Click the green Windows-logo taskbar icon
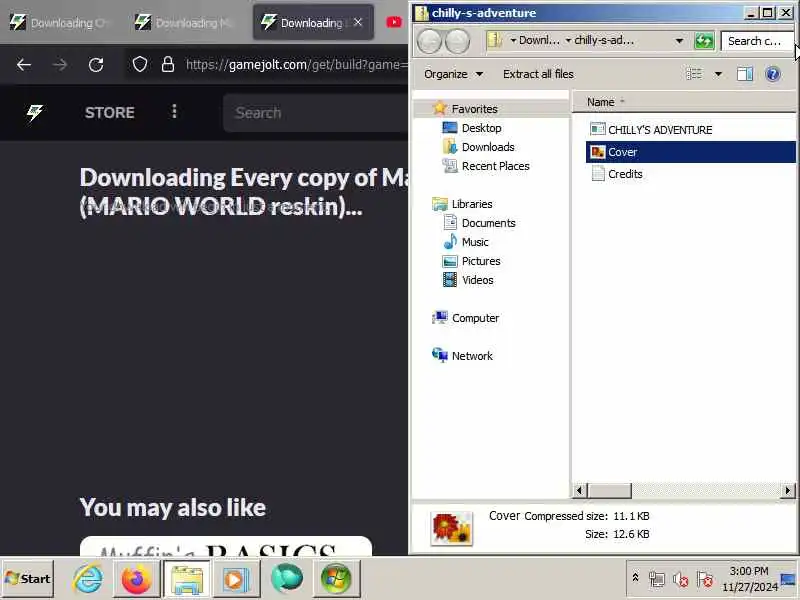Image resolution: width=800 pixels, height=600 pixels. point(336,579)
